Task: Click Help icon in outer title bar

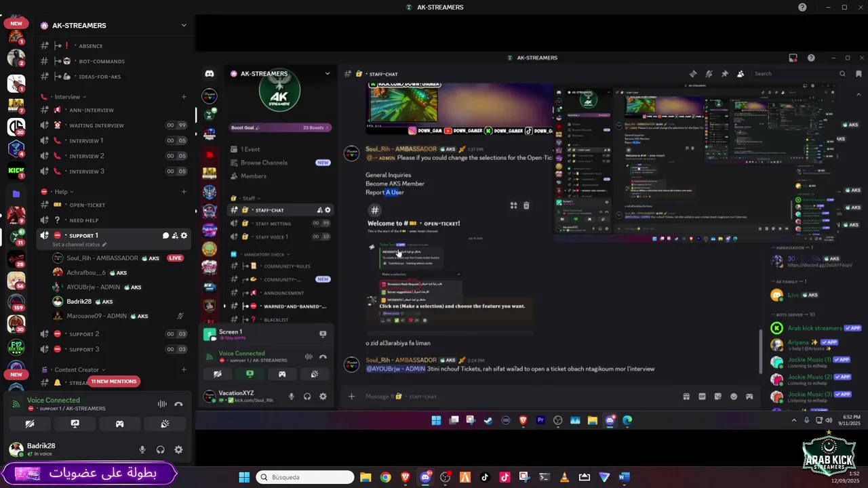Action: (x=802, y=7)
